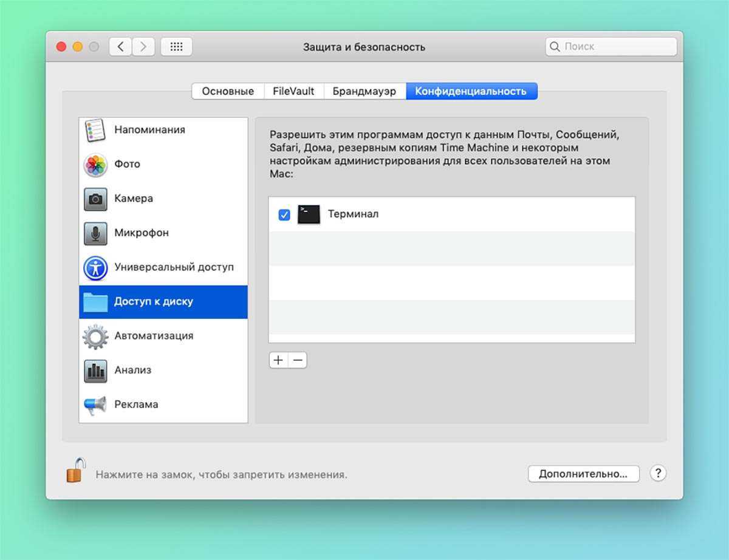The image size is (729, 560).
Task: Select the Automation (Автоматизация) gear icon
Action: 95,336
